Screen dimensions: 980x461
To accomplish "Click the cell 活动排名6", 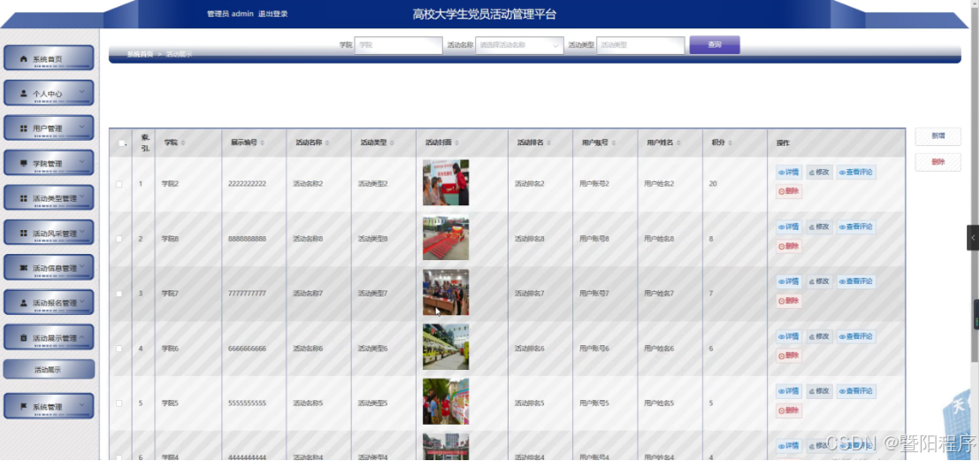I will click(x=530, y=349).
